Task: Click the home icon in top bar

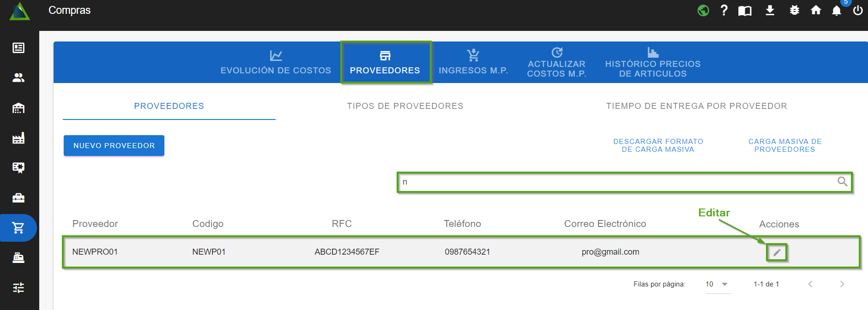Action: (x=816, y=10)
